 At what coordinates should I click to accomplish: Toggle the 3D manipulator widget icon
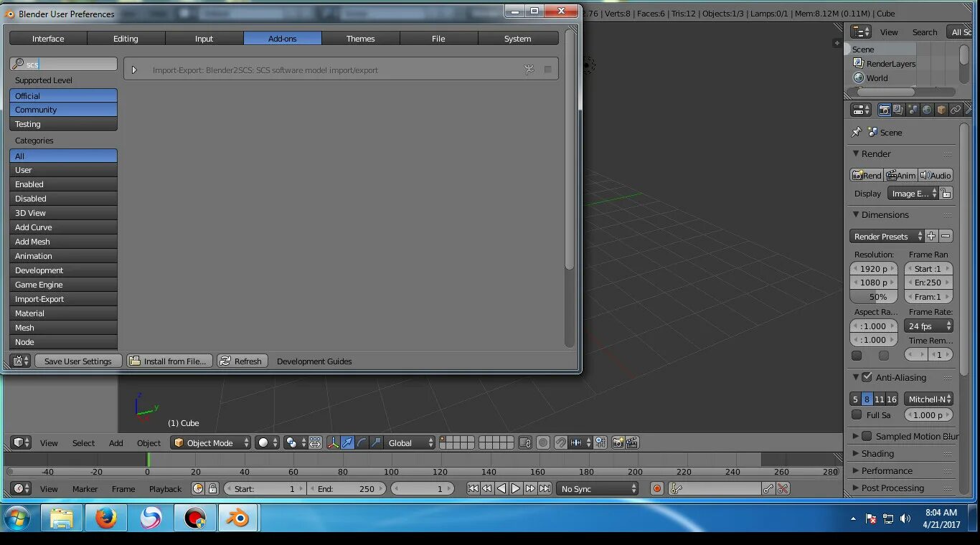333,443
